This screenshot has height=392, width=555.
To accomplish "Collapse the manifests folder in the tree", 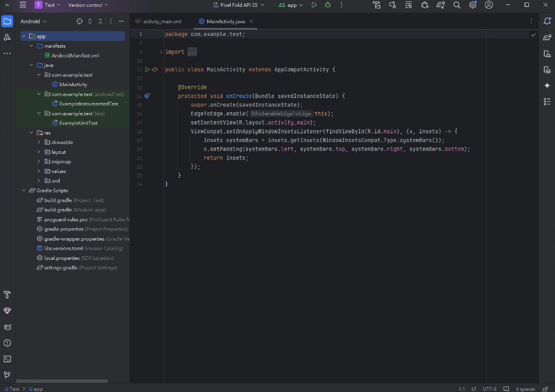I will pos(31,46).
